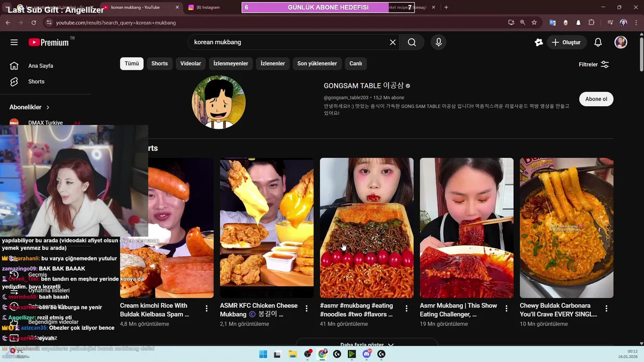Expand the Abonelikler section chevron

(48, 107)
